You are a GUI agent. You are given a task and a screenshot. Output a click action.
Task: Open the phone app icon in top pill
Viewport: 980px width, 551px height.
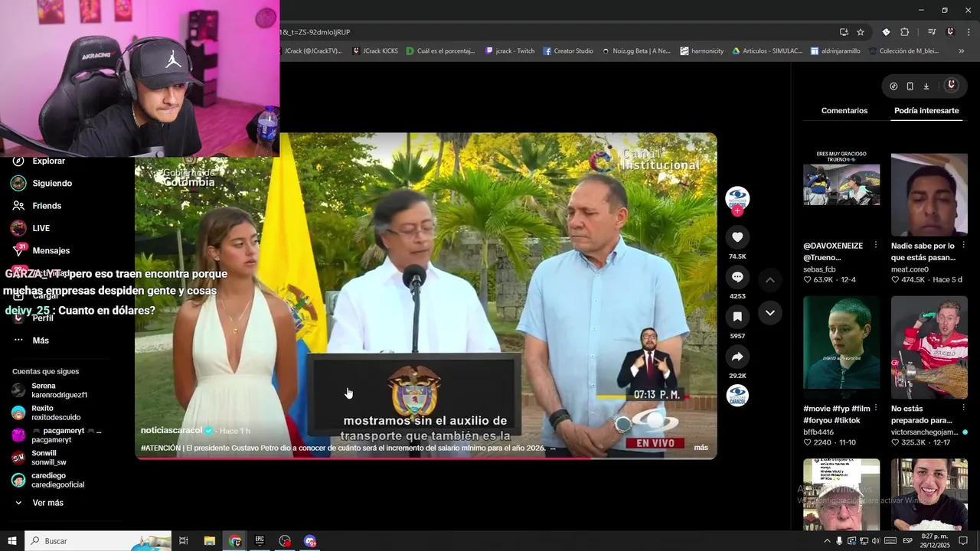click(x=910, y=86)
